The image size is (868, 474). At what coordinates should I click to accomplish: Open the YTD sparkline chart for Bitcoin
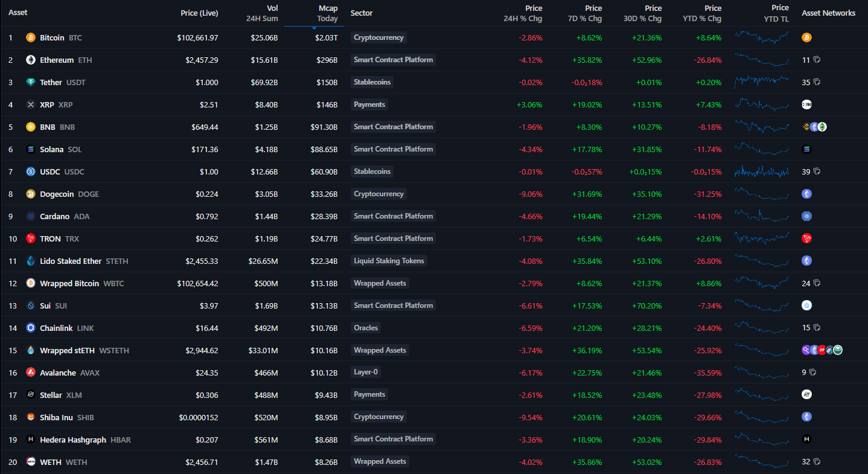point(762,37)
